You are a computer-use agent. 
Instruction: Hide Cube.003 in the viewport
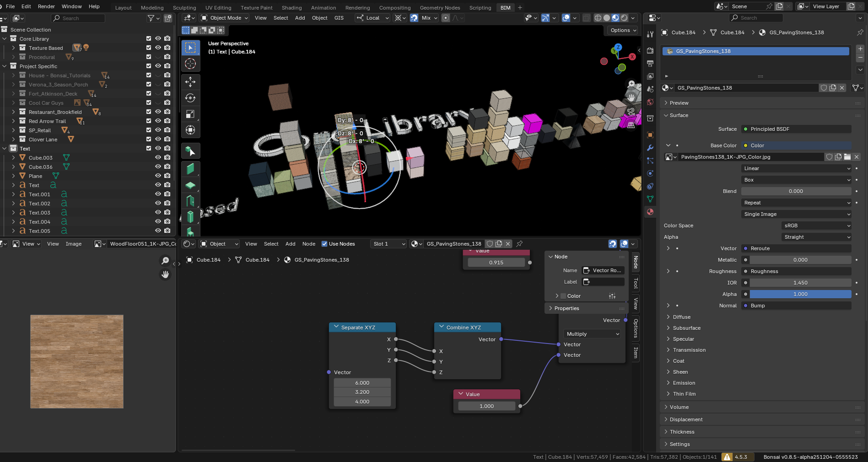tap(158, 157)
